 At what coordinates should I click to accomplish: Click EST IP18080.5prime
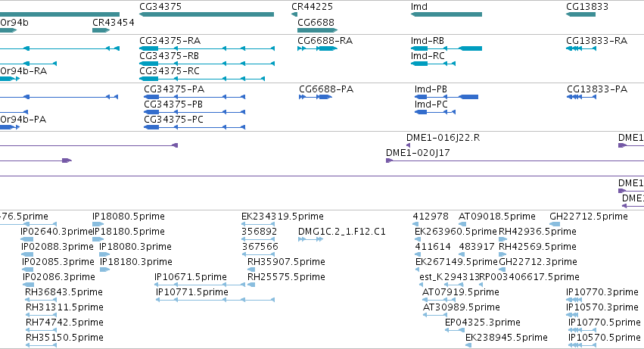point(129,217)
